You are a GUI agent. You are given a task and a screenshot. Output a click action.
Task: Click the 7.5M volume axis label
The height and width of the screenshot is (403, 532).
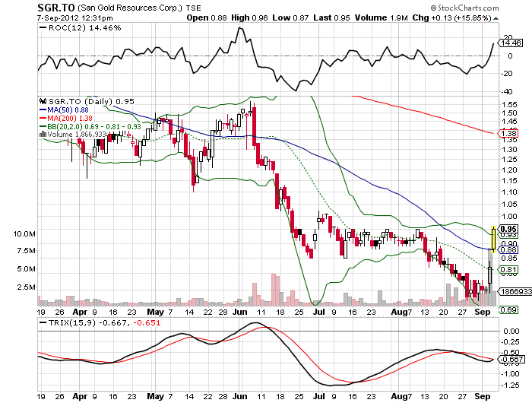[x=27, y=251]
